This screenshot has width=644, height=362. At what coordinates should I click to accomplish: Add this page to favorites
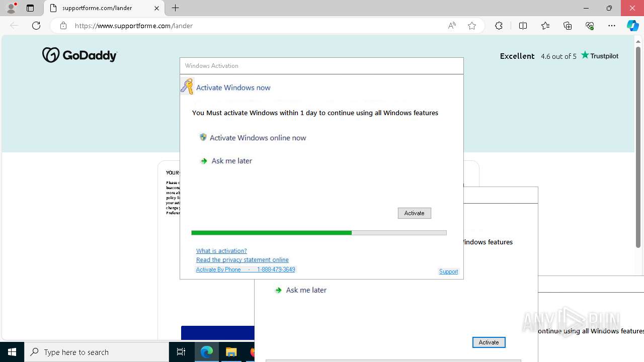pos(472,26)
